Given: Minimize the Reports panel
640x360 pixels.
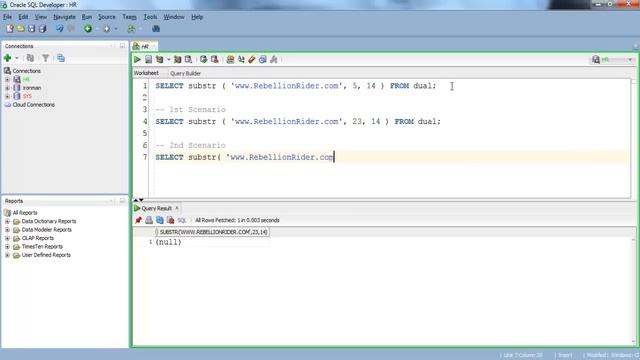Looking at the screenshot, I should (x=122, y=201).
